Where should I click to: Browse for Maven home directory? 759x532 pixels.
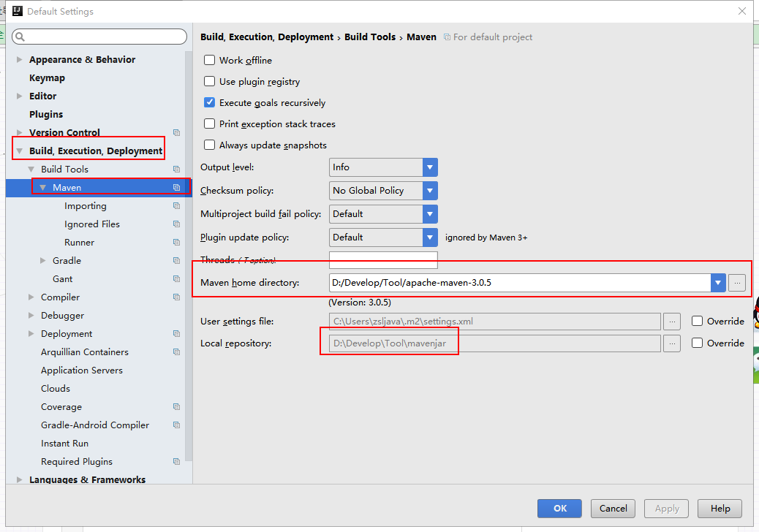point(737,283)
